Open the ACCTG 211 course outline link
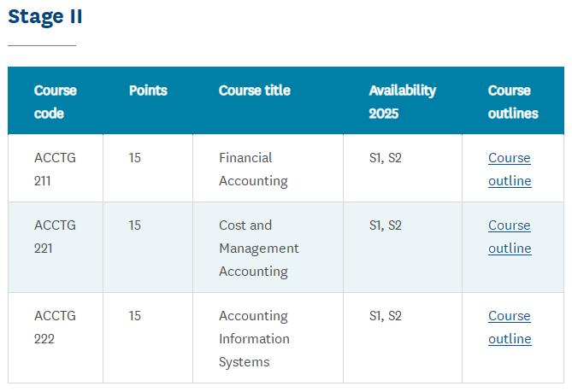572x392 pixels. [x=510, y=169]
